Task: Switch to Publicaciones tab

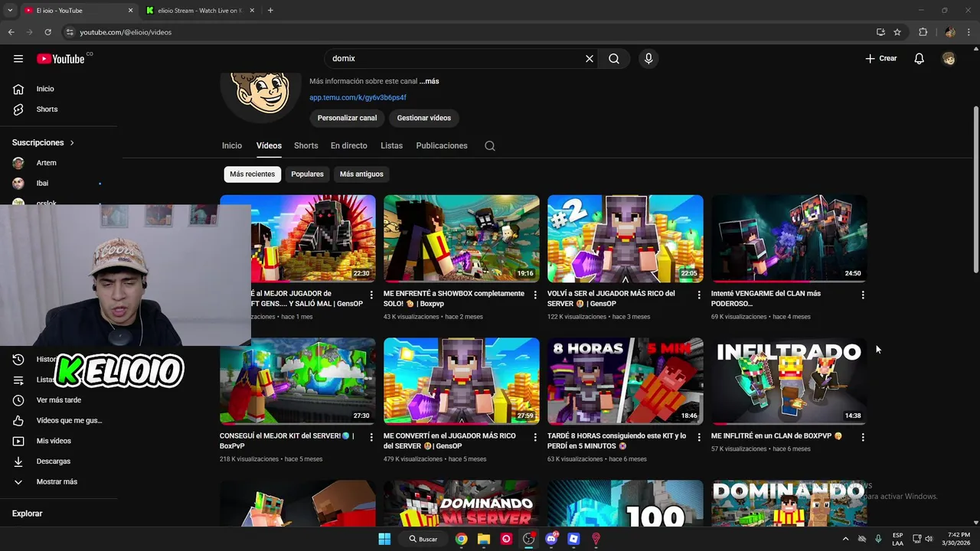Action: 442,145
